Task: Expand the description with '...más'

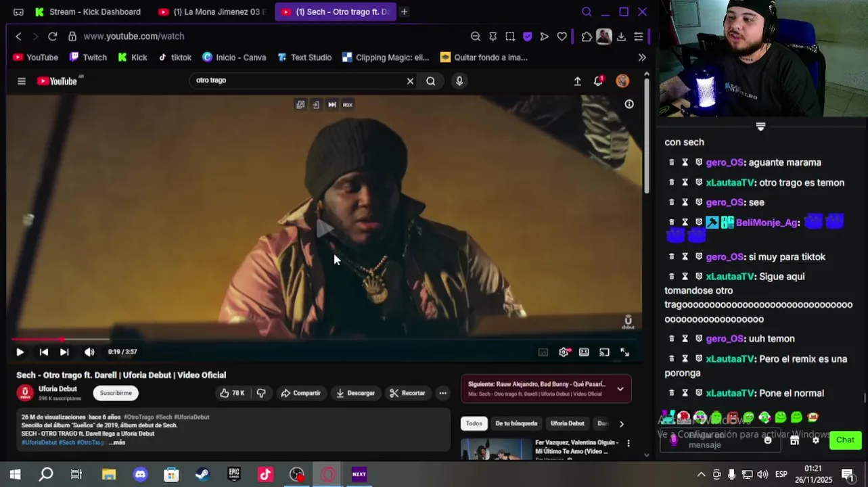Action: (118, 442)
